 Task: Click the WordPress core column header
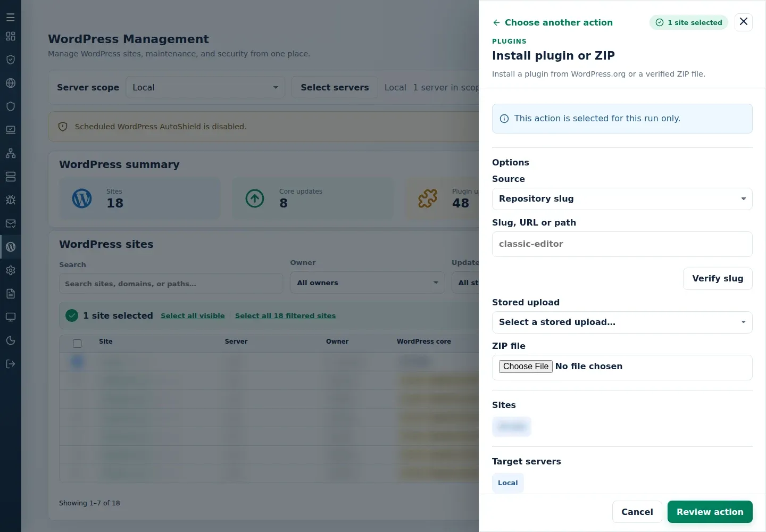[424, 342]
